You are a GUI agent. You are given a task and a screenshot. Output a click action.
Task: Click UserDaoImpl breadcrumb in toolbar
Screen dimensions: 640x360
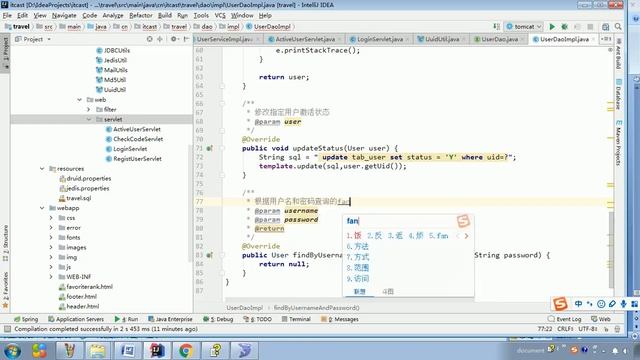269,27
